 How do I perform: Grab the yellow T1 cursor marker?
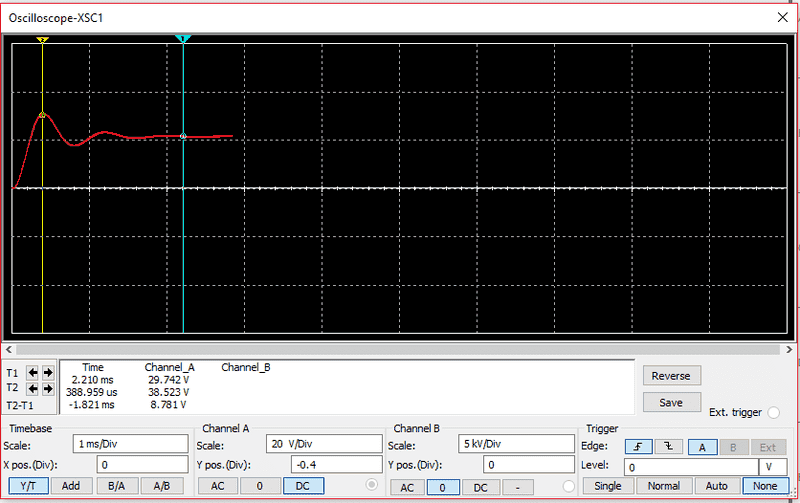(42, 40)
